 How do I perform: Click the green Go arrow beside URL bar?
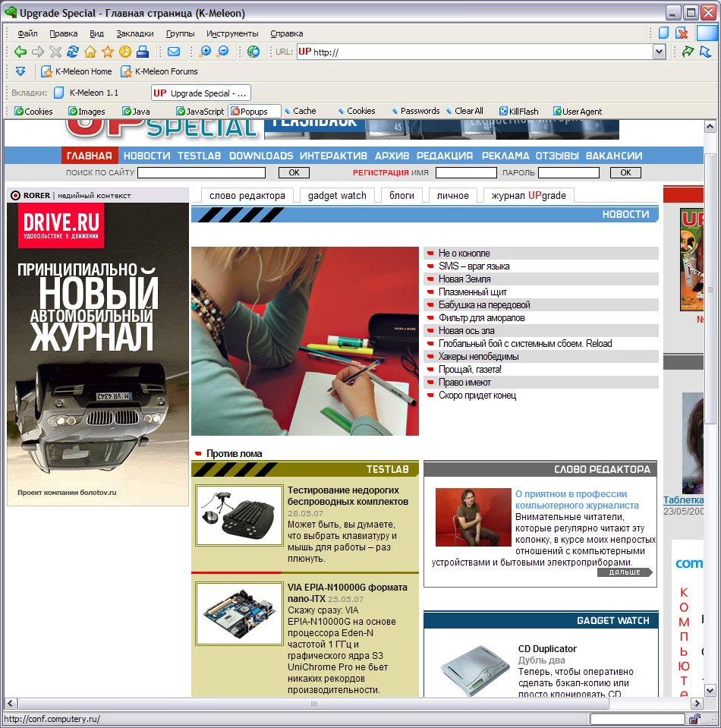pos(688,52)
